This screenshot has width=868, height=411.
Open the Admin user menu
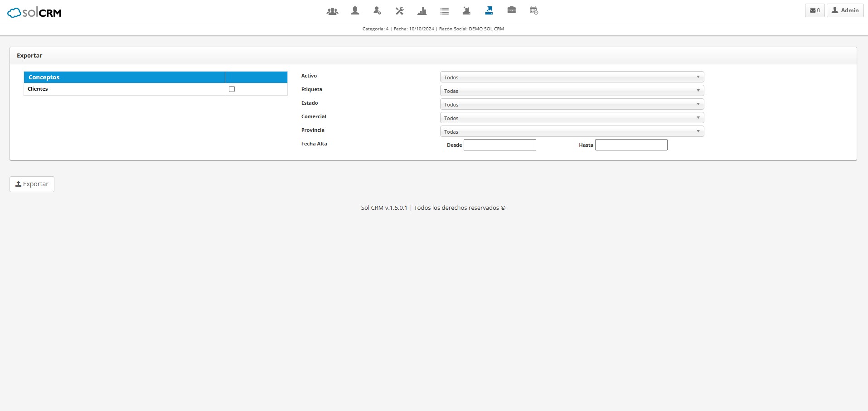tap(845, 10)
